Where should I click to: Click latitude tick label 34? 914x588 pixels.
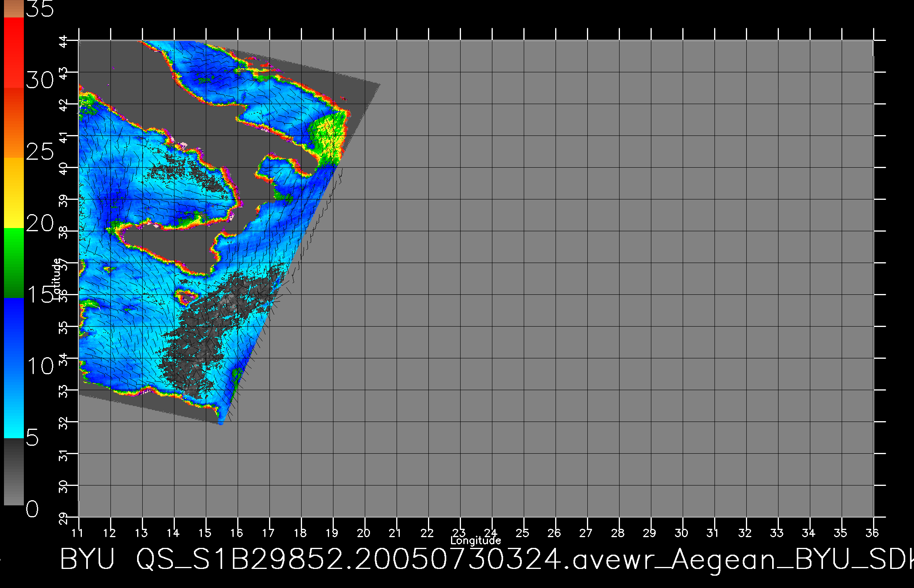[x=64, y=359]
